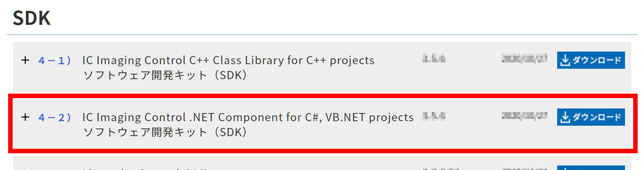Select the IC Imaging Control .NET Component title
The width and height of the screenshot is (644, 170).
pyautogui.click(x=248, y=118)
